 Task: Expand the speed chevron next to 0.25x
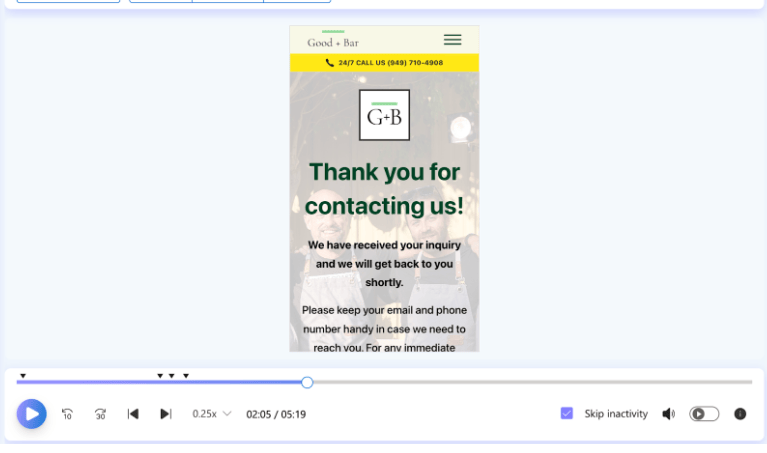click(227, 414)
